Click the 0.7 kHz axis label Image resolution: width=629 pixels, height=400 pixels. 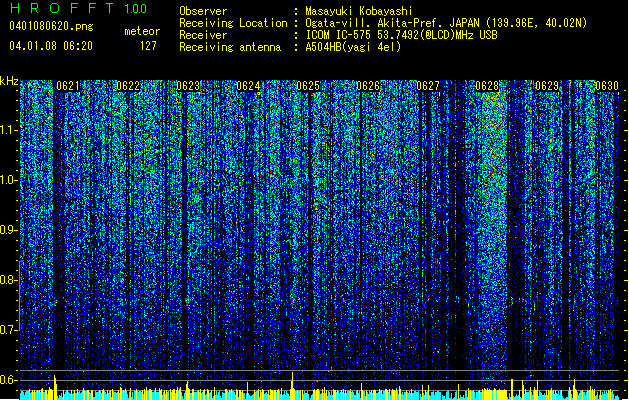point(9,330)
